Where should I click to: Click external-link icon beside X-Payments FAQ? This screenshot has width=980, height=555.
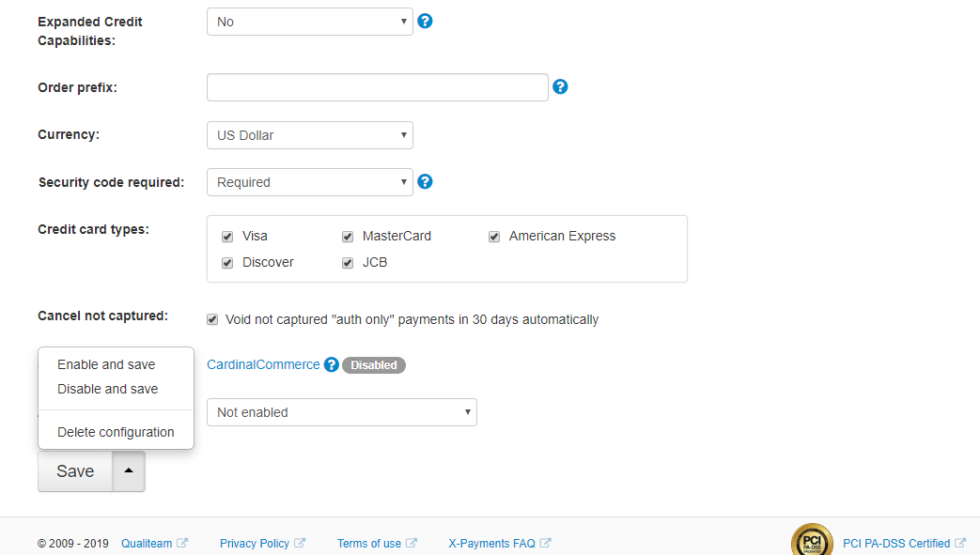tap(546, 543)
